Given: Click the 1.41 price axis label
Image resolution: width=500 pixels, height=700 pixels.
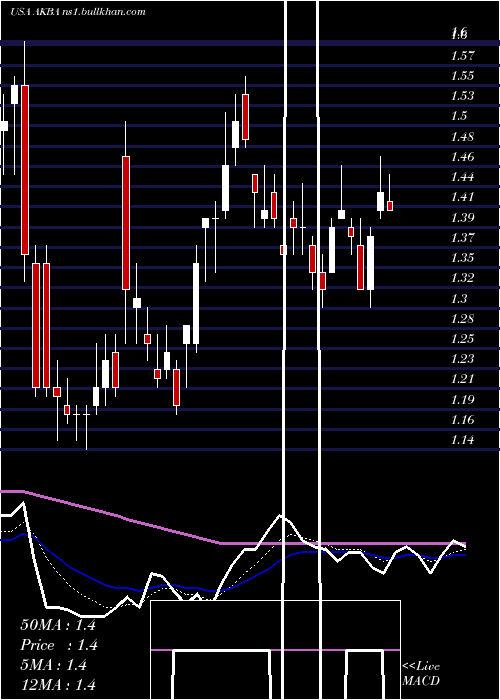Looking at the screenshot, I should tap(462, 197).
